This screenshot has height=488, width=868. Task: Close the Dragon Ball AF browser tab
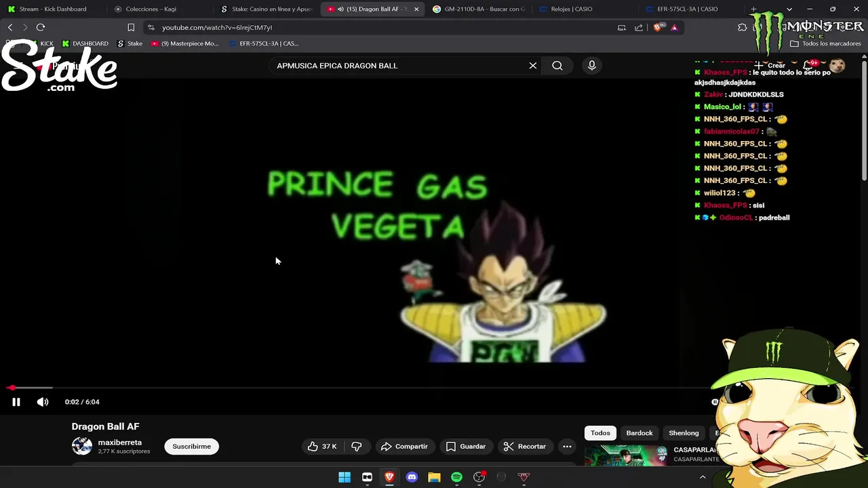pyautogui.click(x=416, y=9)
